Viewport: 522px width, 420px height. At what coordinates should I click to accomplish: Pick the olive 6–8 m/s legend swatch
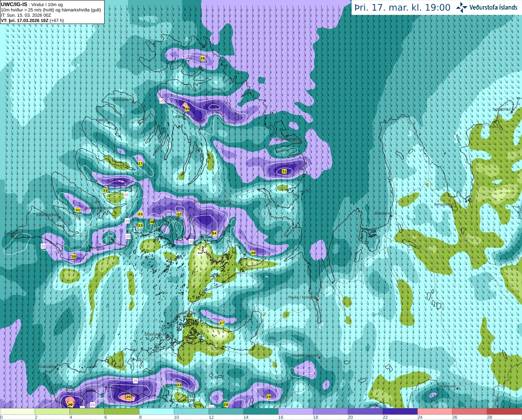[122, 411]
